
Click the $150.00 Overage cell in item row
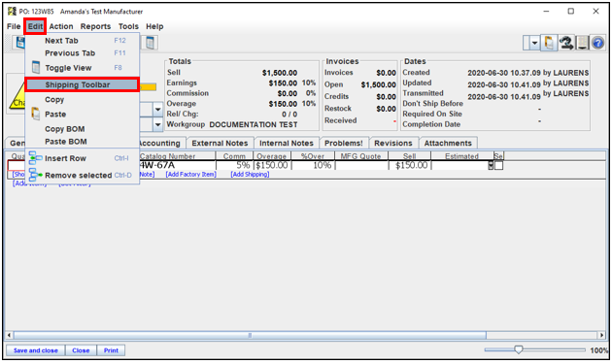coord(272,165)
